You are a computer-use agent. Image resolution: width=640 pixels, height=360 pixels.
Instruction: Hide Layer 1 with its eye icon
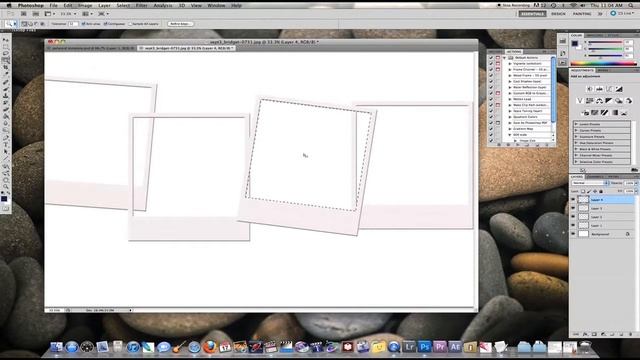[x=573, y=225]
